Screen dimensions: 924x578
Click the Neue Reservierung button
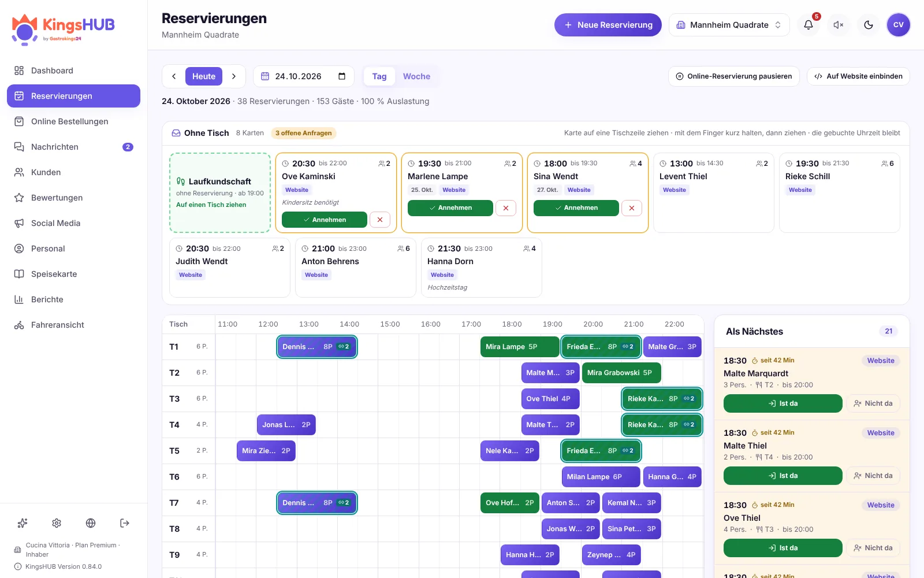608,25
